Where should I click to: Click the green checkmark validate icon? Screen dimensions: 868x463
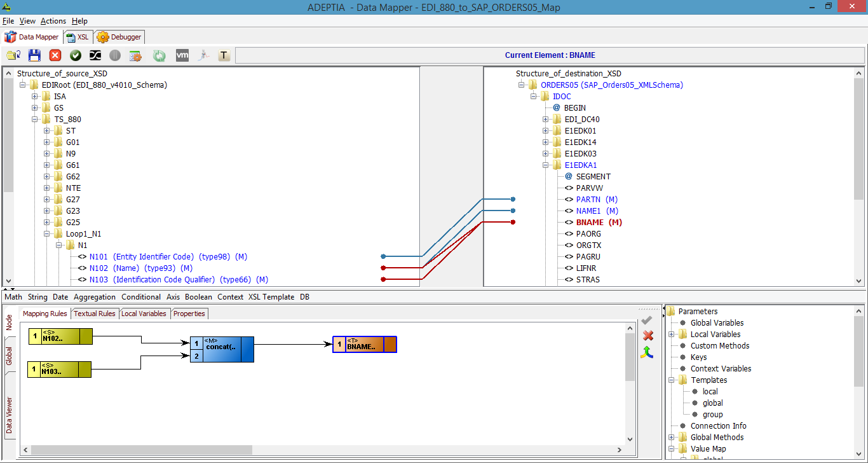pyautogui.click(x=76, y=55)
